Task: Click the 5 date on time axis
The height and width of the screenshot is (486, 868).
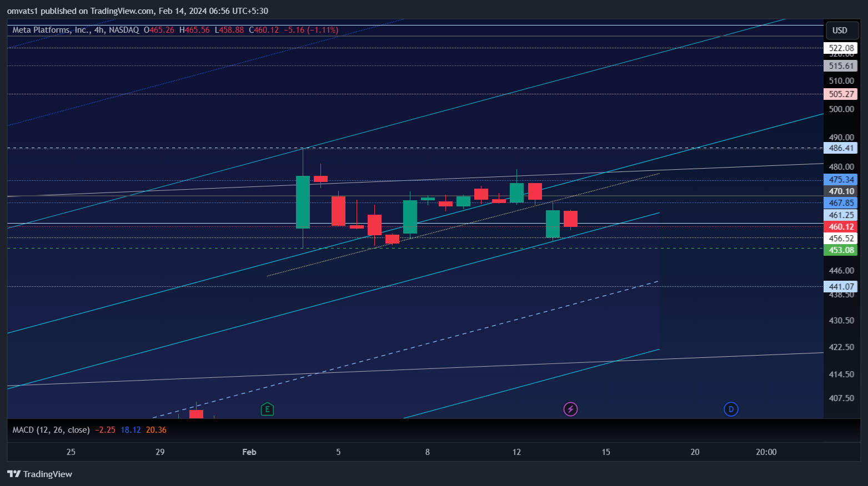Action: pos(338,452)
